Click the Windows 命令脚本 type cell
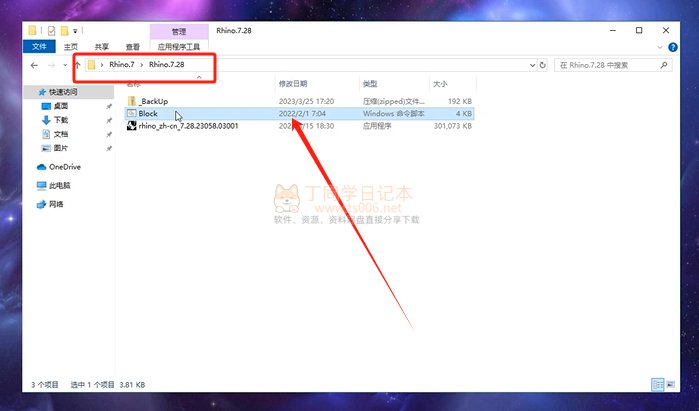699x411 pixels. [394, 114]
